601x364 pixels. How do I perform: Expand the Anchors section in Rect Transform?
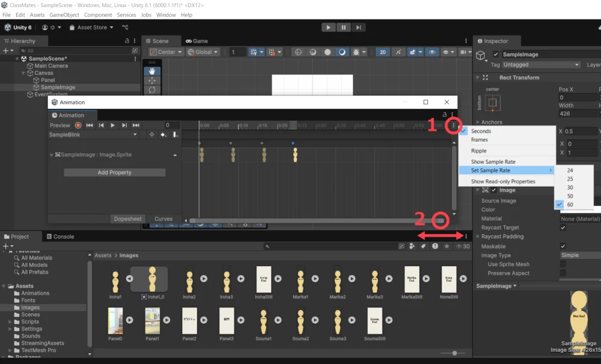pyautogui.click(x=477, y=123)
